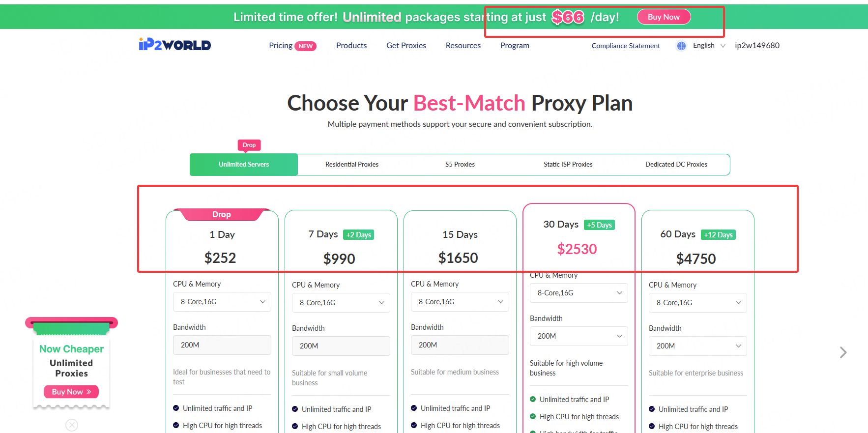Image resolution: width=868 pixels, height=433 pixels.
Task: Click the +12 Days bonus badge
Action: coord(718,235)
